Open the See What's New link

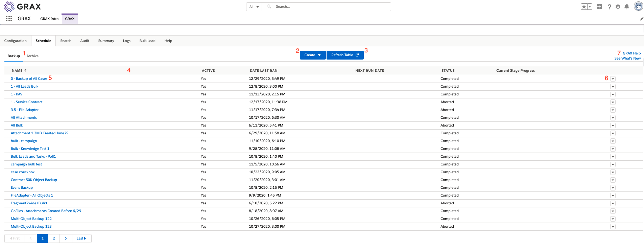pyautogui.click(x=627, y=59)
